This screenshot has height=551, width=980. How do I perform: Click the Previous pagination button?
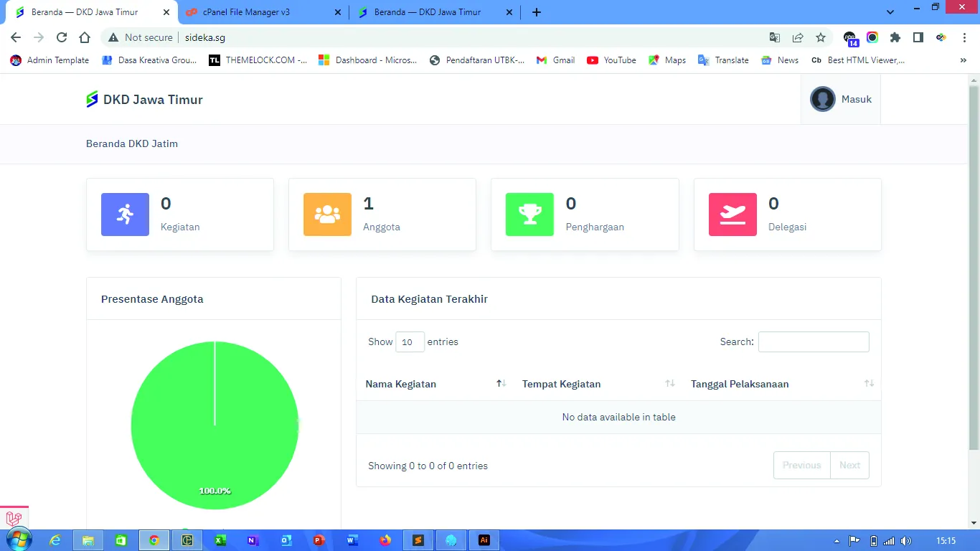[x=801, y=466]
